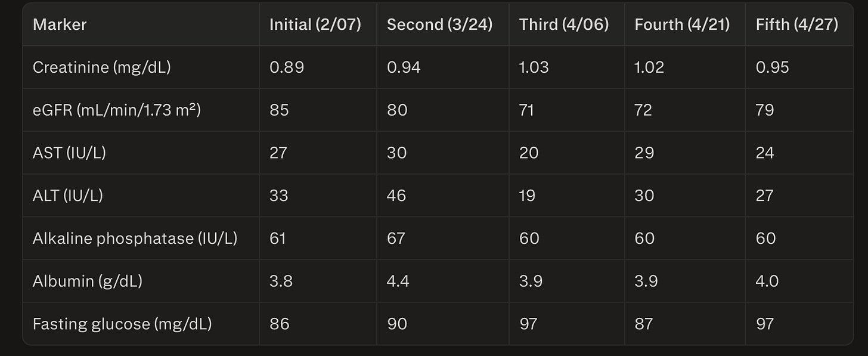Click the AST (IU/L) row label
Viewport: 868px width, 356px height.
[69, 153]
